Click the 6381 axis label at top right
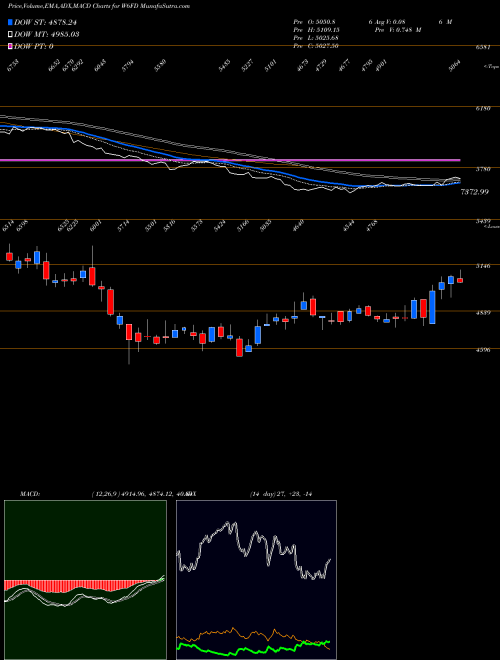Image resolution: width=500 pixels, height=660 pixels. pos(483,48)
